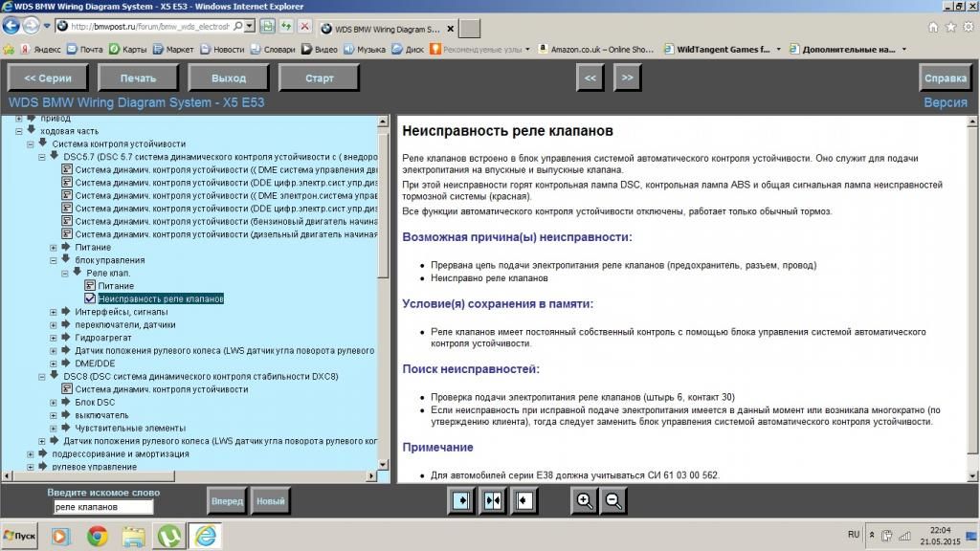Screen dimensions: 980x551
Task: Click search word input field
Action: point(103,507)
